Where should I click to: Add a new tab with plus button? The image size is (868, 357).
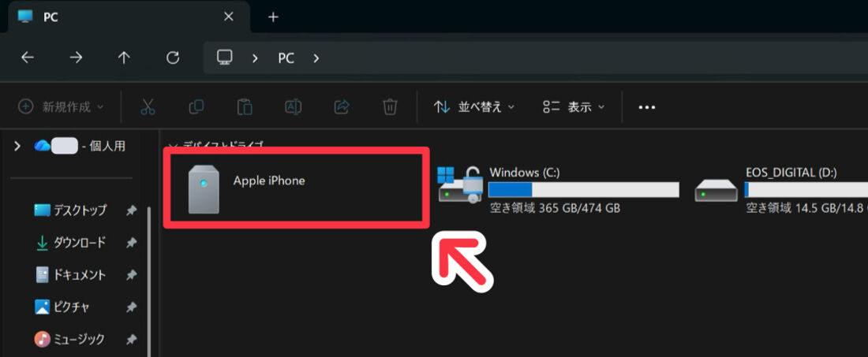click(272, 17)
